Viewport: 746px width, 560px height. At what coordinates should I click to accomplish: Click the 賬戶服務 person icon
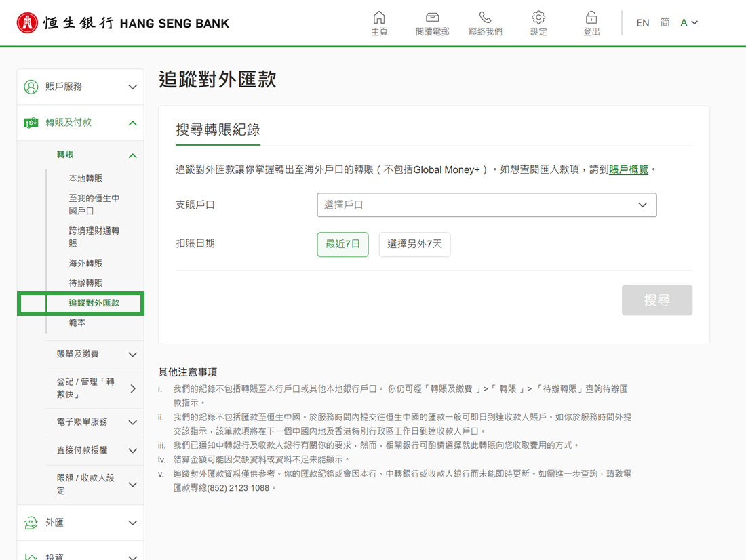[31, 87]
